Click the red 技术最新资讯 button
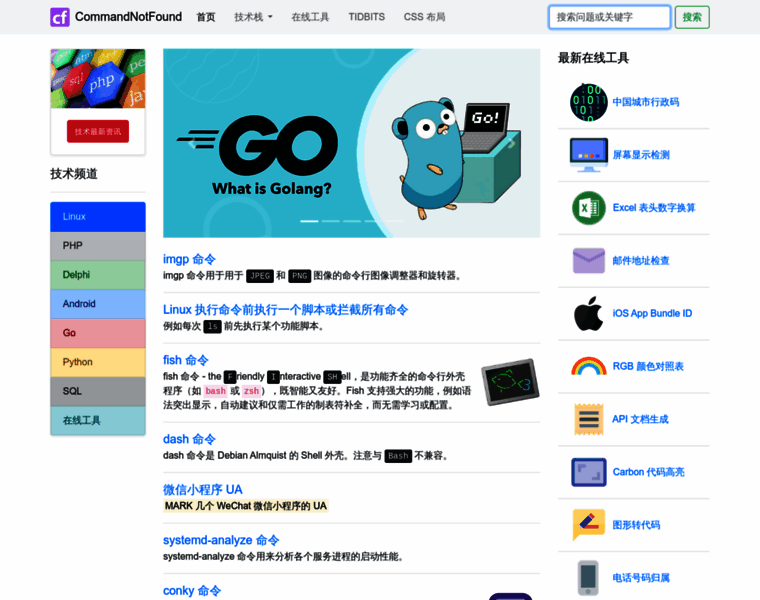 pyautogui.click(x=98, y=131)
